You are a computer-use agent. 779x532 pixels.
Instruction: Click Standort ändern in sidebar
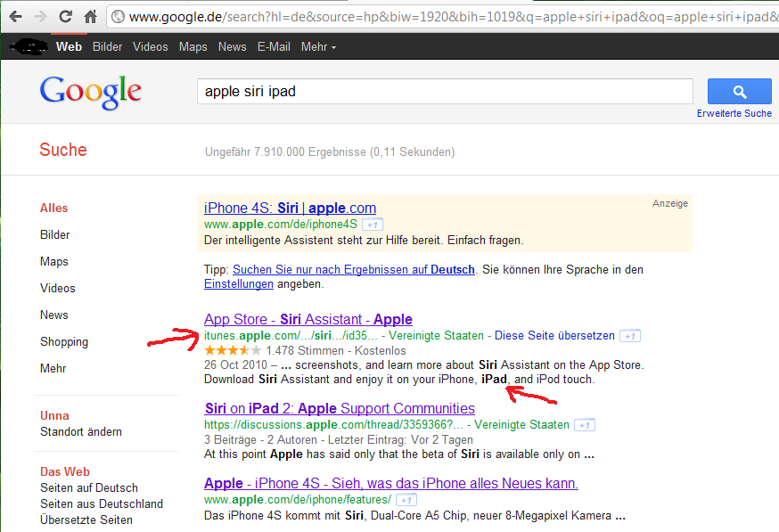[x=81, y=432]
